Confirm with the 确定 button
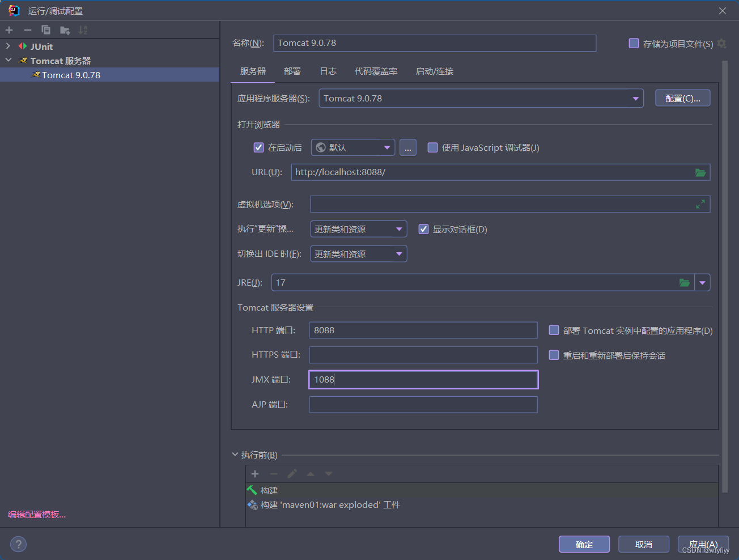The width and height of the screenshot is (739, 560). click(584, 544)
